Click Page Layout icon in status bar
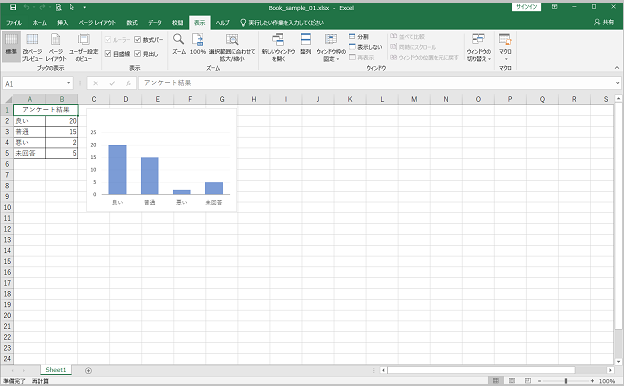The image size is (624, 386). (512, 381)
